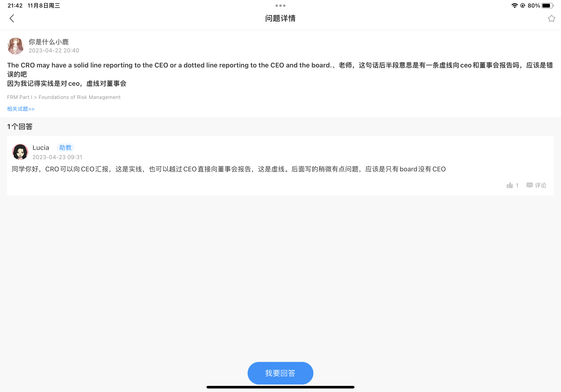The height and width of the screenshot is (392, 561).
Task: Tap the battery status icon
Action: pos(547,6)
